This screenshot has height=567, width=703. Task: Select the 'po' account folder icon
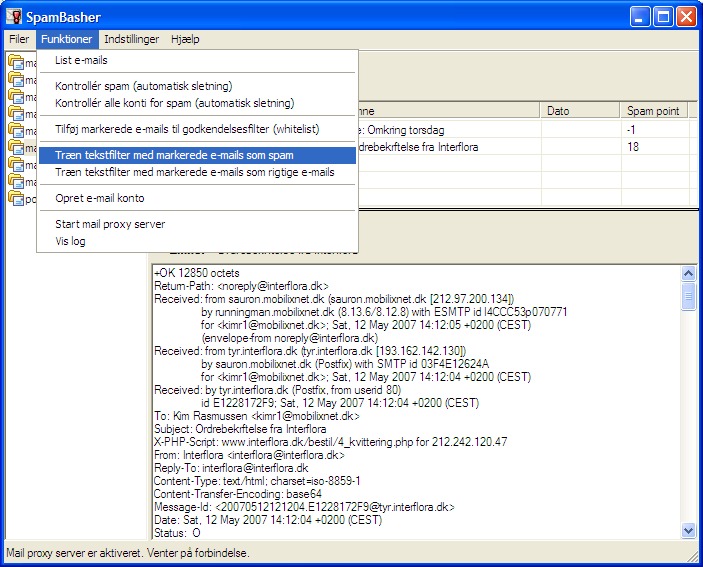click(x=16, y=199)
